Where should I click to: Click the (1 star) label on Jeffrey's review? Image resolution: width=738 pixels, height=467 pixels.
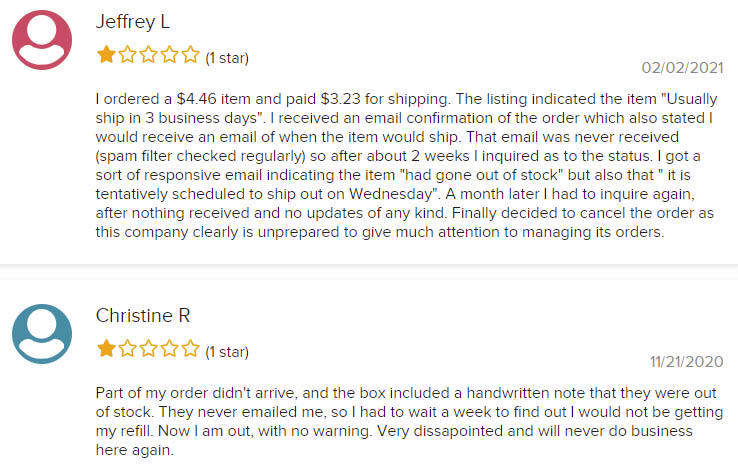pyautogui.click(x=227, y=58)
